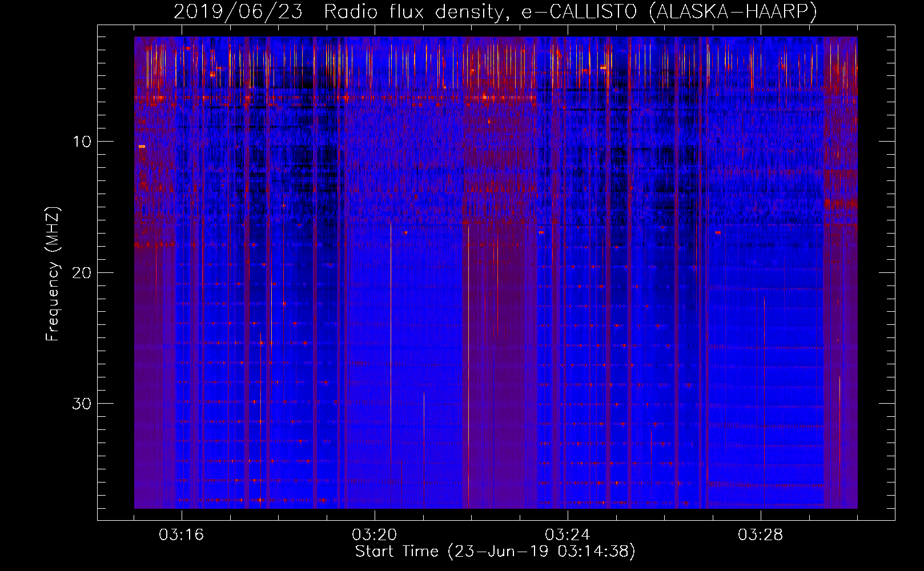Click the date "2019/06/23" in the title
The height and width of the screenshot is (571, 924).
coord(238,12)
